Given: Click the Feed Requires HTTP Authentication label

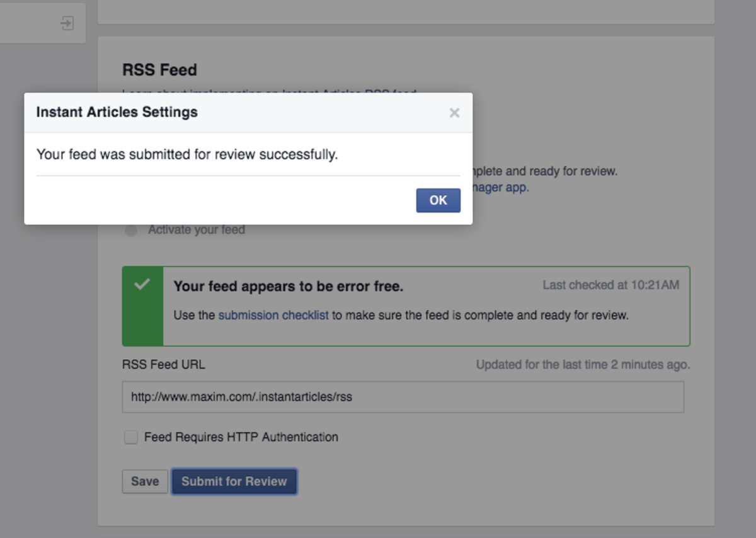Looking at the screenshot, I should (242, 437).
